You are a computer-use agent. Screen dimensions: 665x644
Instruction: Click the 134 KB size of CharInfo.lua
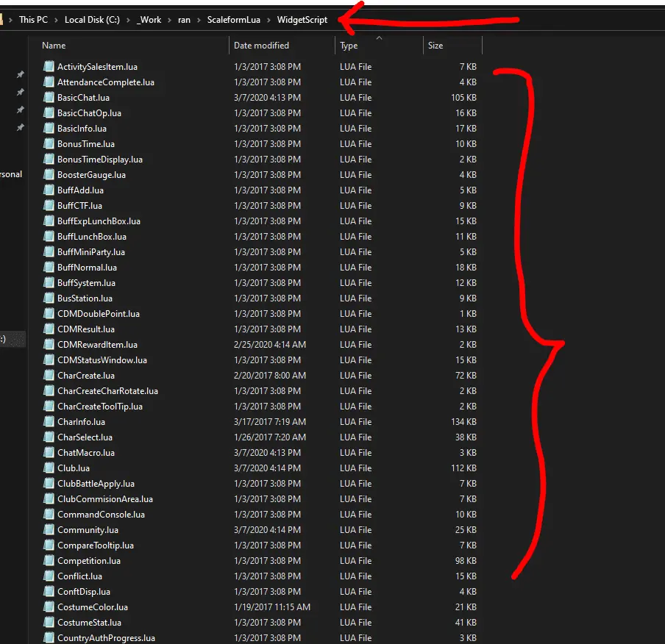(x=463, y=422)
